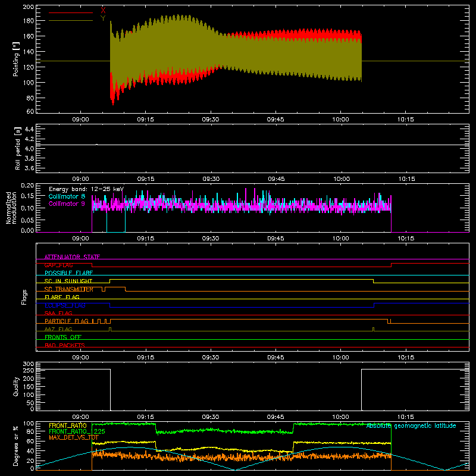
Task: Click the red X legend line
Action: tap(71, 12)
